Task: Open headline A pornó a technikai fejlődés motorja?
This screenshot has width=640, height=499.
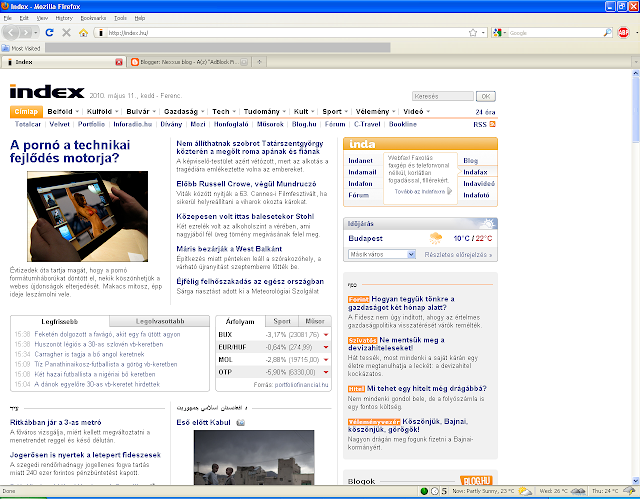Action: (x=70, y=151)
